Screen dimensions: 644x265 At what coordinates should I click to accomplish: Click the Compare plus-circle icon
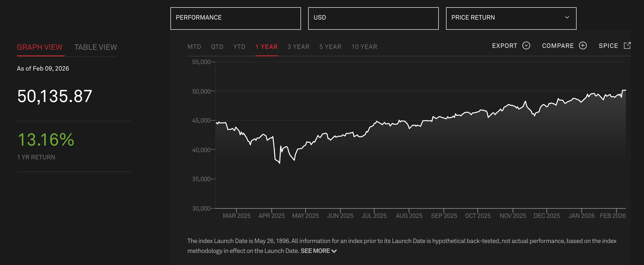click(583, 46)
